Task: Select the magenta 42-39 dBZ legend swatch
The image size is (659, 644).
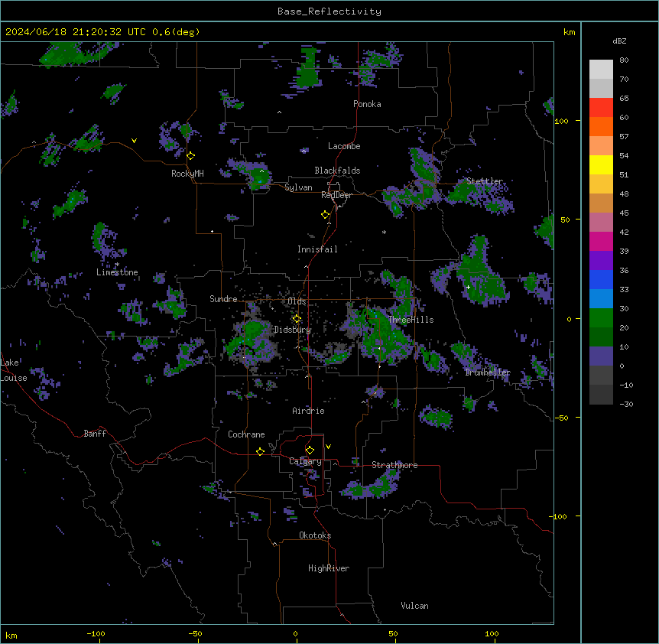Action: (601, 241)
